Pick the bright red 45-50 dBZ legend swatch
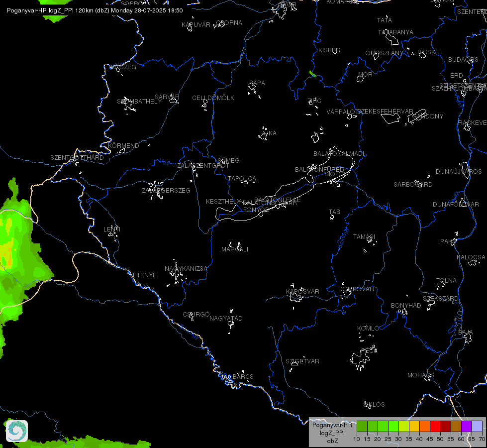Image resolution: width=487 pixels, height=448 pixels. [435, 427]
